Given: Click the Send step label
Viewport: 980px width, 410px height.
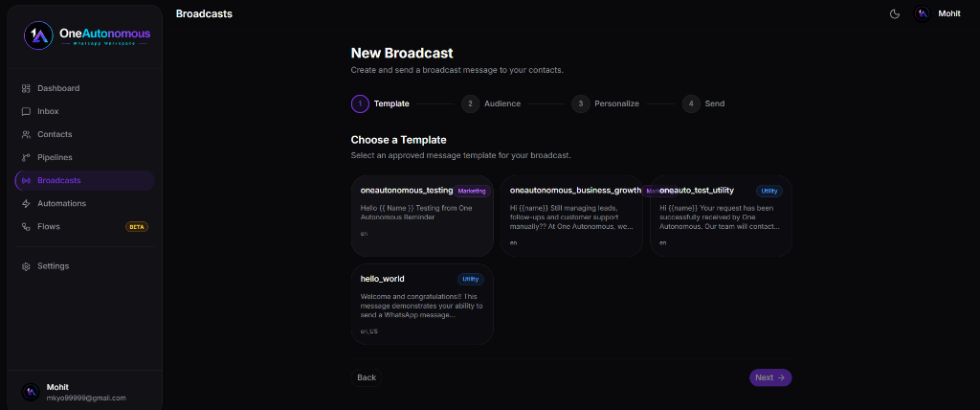Looking at the screenshot, I should coord(715,103).
